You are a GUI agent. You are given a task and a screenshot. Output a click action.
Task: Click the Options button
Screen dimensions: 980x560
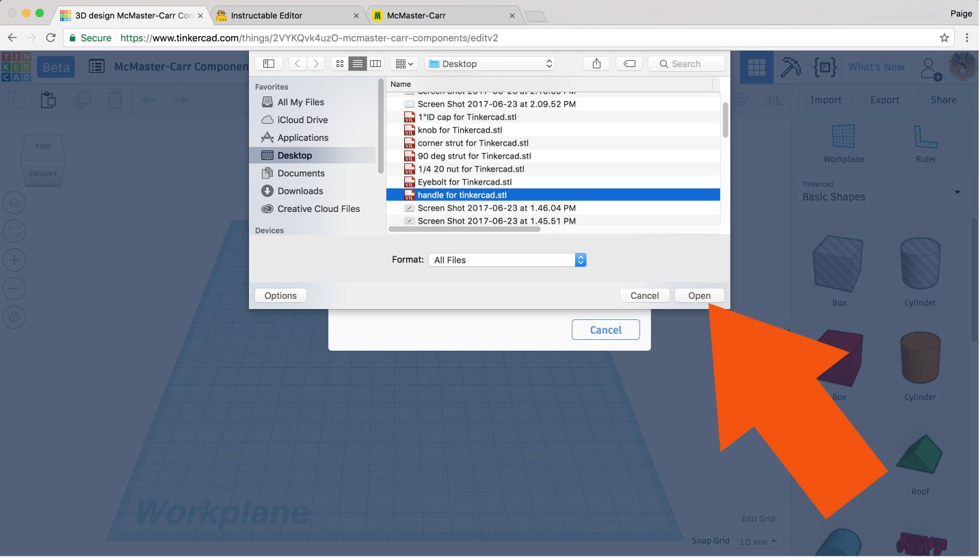[x=280, y=295]
